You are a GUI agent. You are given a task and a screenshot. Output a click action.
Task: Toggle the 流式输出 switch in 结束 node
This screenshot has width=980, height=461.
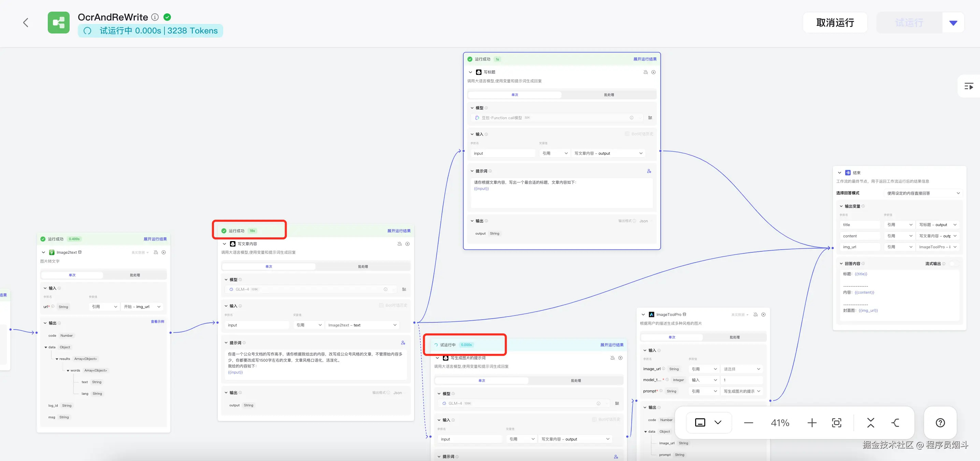954,264
